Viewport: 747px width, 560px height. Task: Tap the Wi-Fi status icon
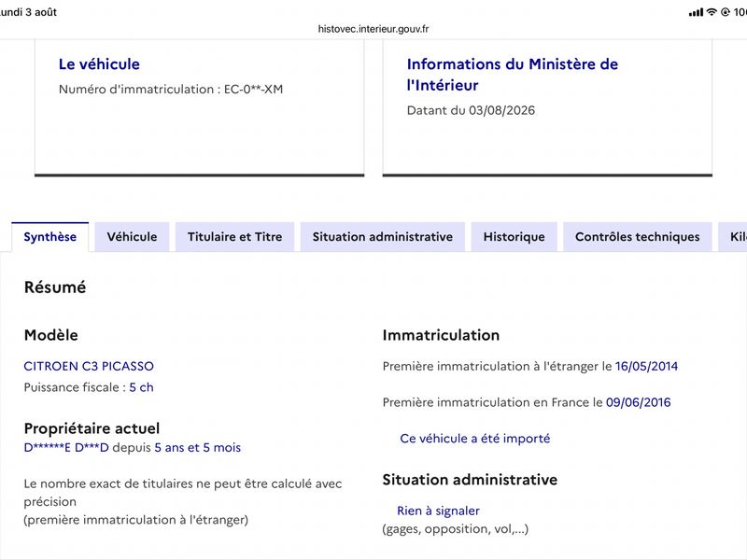[x=712, y=12]
